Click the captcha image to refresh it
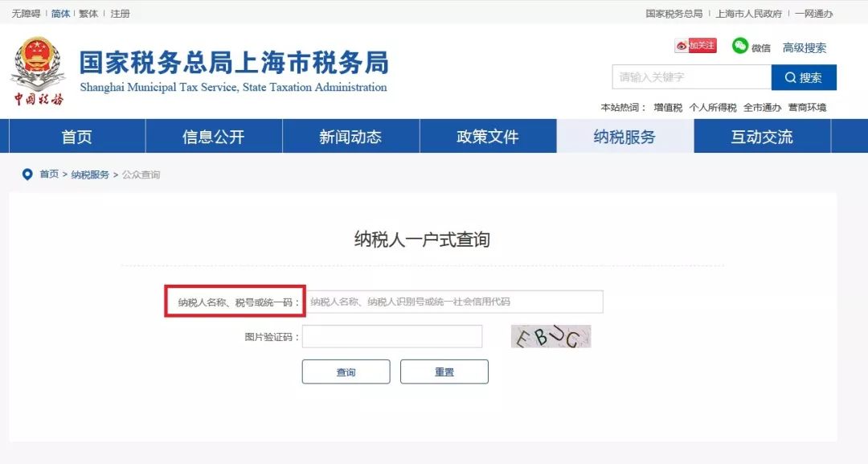The width and height of the screenshot is (868, 464). [x=551, y=336]
